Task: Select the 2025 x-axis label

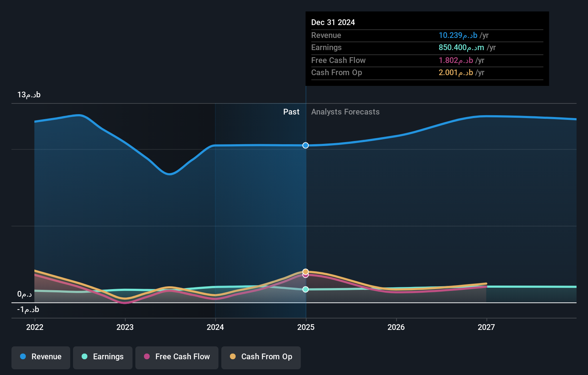Action: [x=306, y=327]
